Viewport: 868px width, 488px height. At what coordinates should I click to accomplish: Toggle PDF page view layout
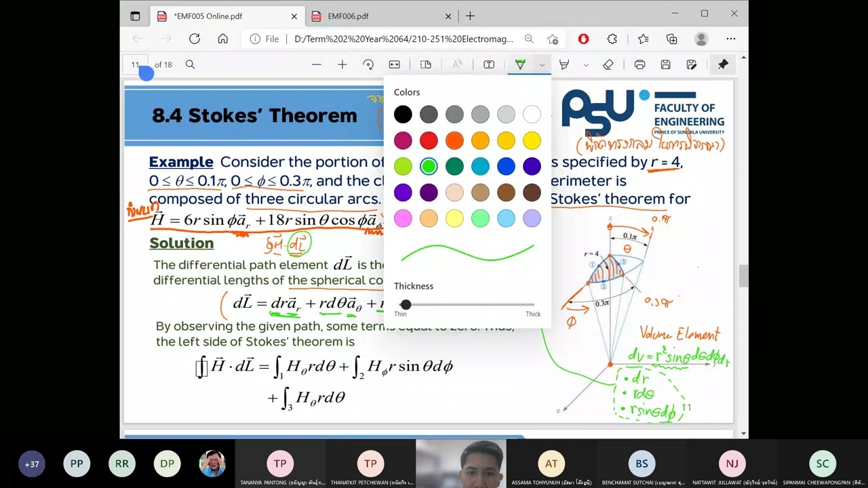click(x=426, y=64)
